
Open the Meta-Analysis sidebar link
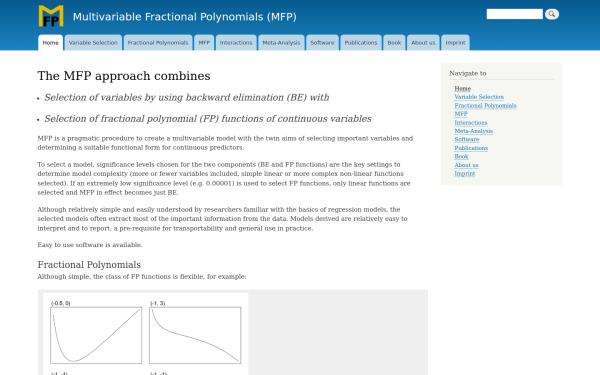(x=473, y=131)
